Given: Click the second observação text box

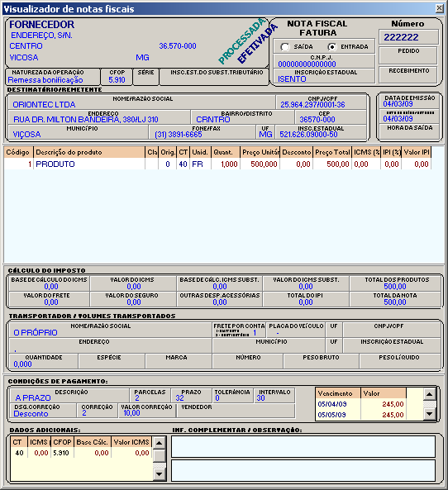Looking at the screenshot, I should (303, 471).
